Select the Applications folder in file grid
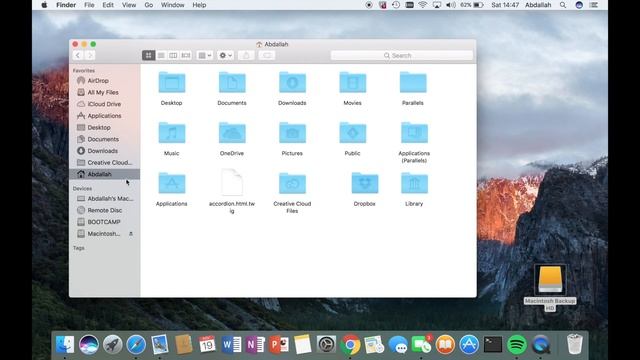This screenshot has width=640, height=360. point(171,183)
